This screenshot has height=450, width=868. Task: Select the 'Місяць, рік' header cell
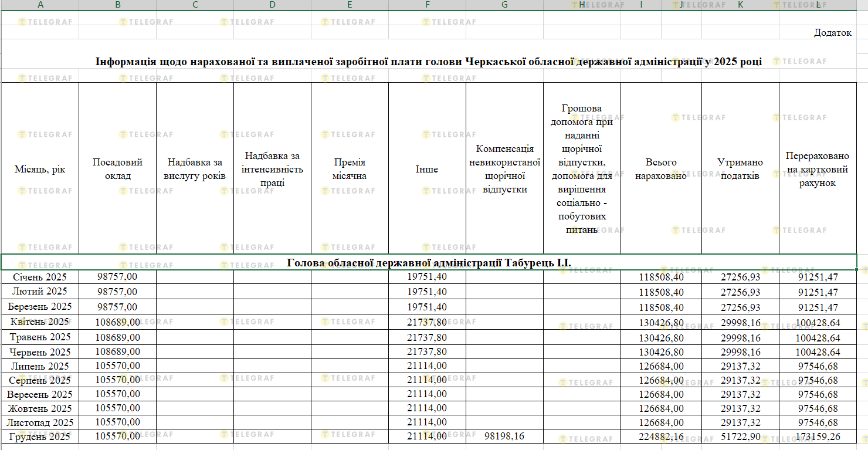pos(40,169)
